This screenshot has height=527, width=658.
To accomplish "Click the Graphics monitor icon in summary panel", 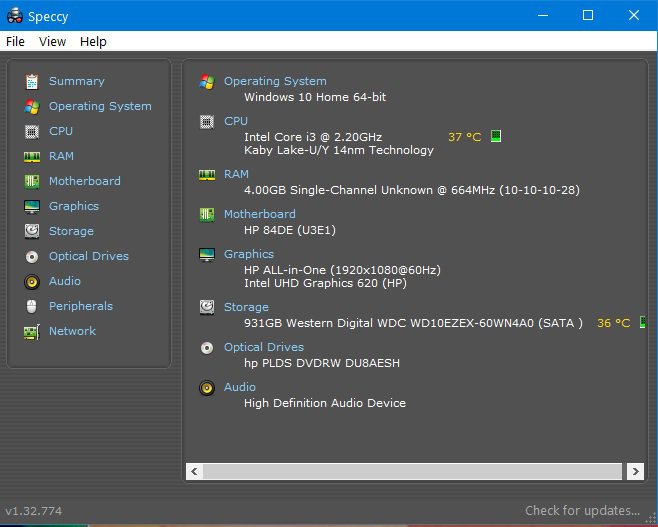I will coord(207,254).
